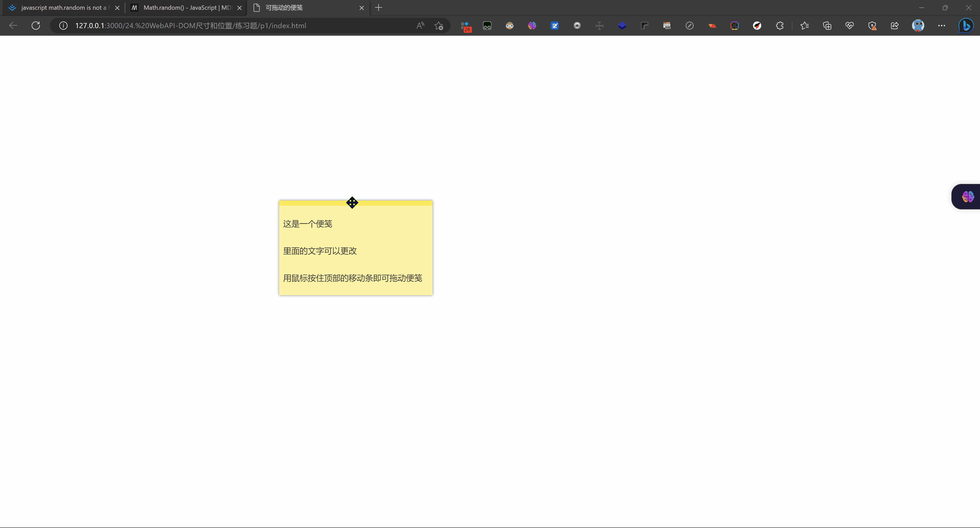Click the Share page icon
Viewport: 980px width, 528px height.
coord(894,26)
